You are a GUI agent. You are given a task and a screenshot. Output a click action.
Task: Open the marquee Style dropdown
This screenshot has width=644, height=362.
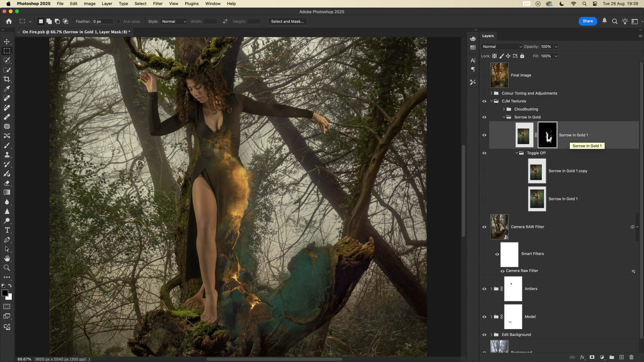tap(174, 22)
